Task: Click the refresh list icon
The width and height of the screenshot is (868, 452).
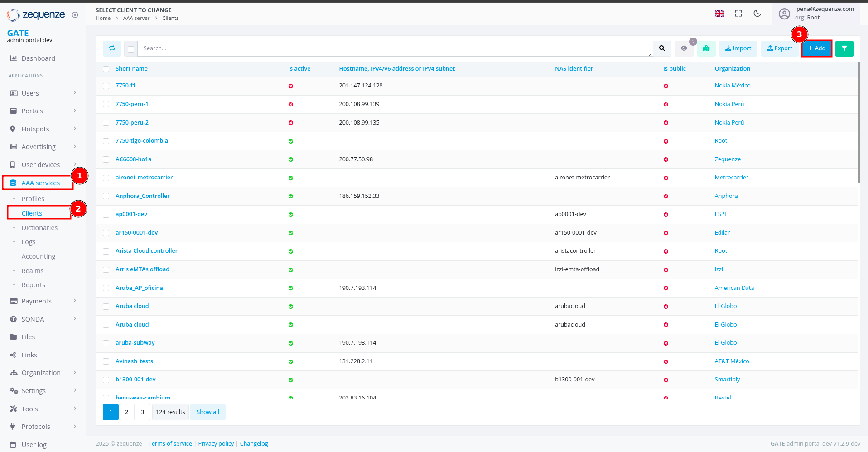Action: pos(112,48)
